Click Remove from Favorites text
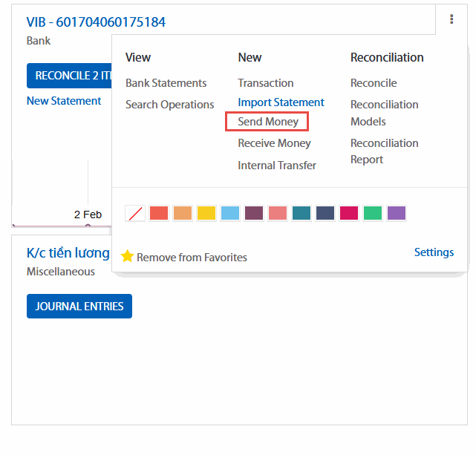 click(192, 258)
